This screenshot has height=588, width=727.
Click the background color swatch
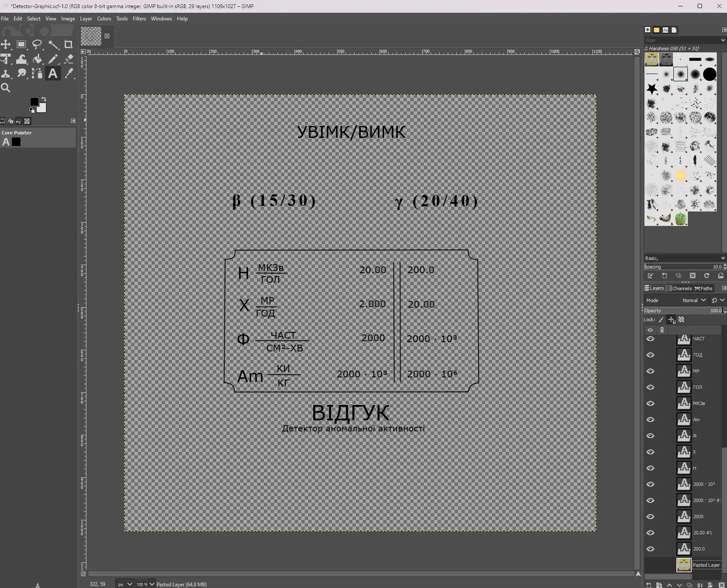[x=42, y=108]
